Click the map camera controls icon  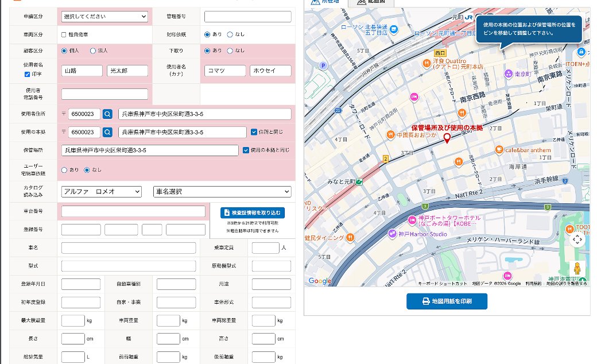(x=577, y=239)
